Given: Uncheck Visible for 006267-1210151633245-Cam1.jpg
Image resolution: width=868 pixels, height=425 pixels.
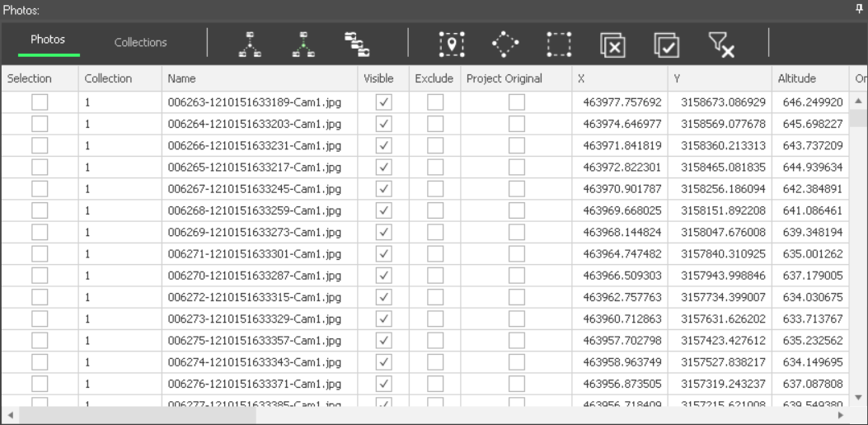Looking at the screenshot, I should (x=383, y=189).
